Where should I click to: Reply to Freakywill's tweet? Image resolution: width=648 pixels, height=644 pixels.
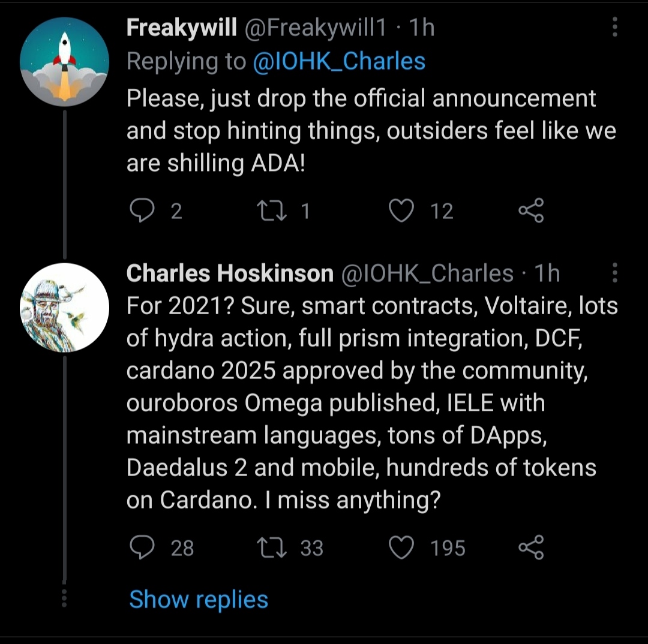click(142, 210)
